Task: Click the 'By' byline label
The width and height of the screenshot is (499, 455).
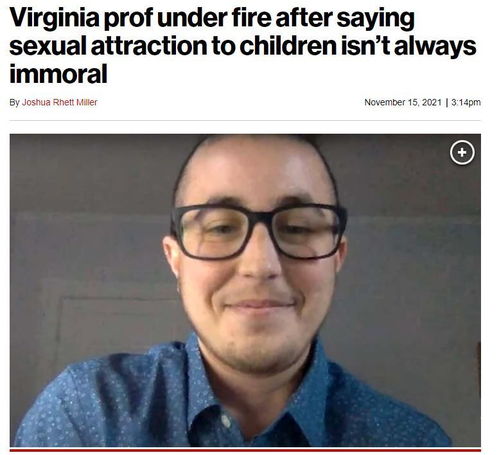Action: pos(14,102)
